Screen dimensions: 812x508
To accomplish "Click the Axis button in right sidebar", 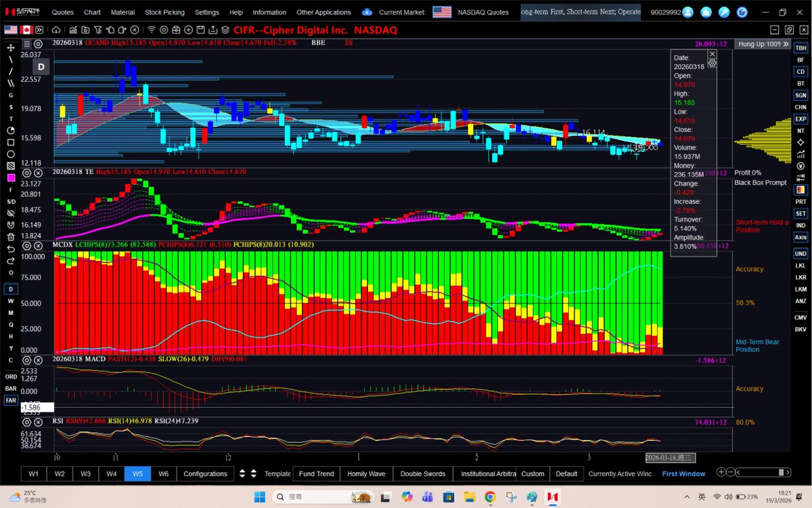I will click(x=800, y=237).
